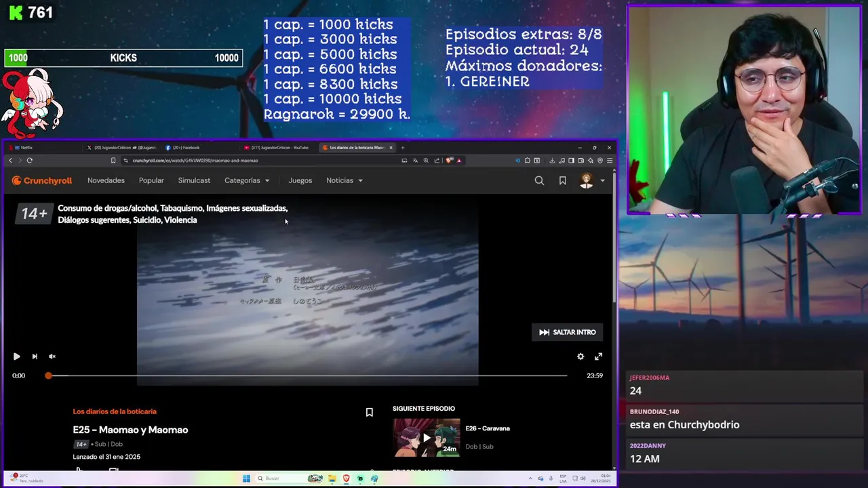Unmute the player volume icon
Screen dimensions: 868x488
coord(52,357)
